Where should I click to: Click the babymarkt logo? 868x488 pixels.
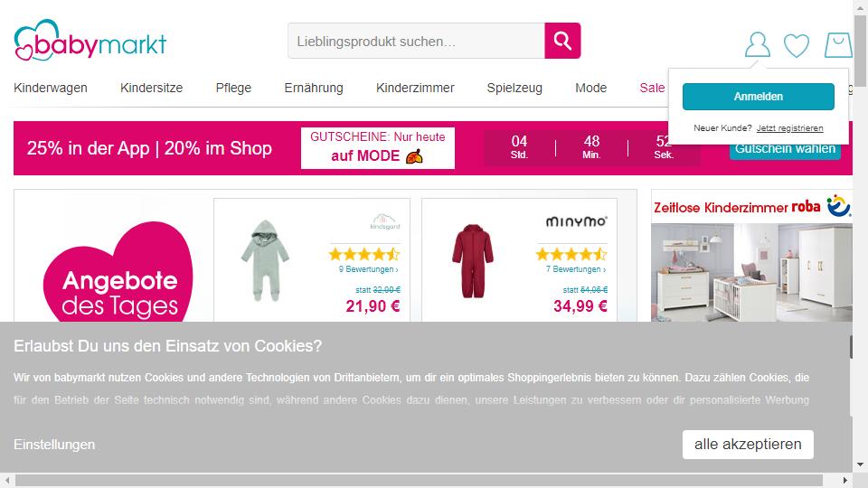[x=90, y=41]
